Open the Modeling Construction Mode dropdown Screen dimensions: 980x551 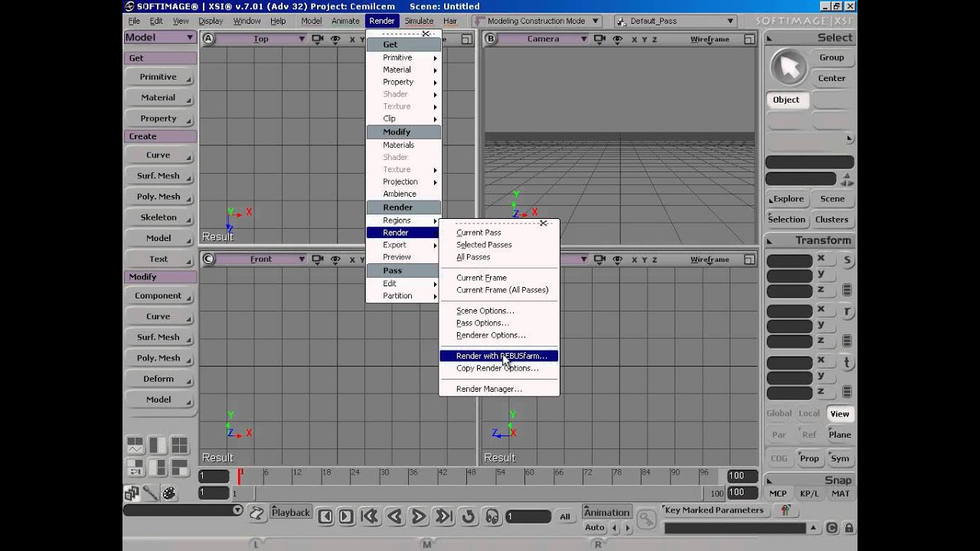[x=536, y=21]
